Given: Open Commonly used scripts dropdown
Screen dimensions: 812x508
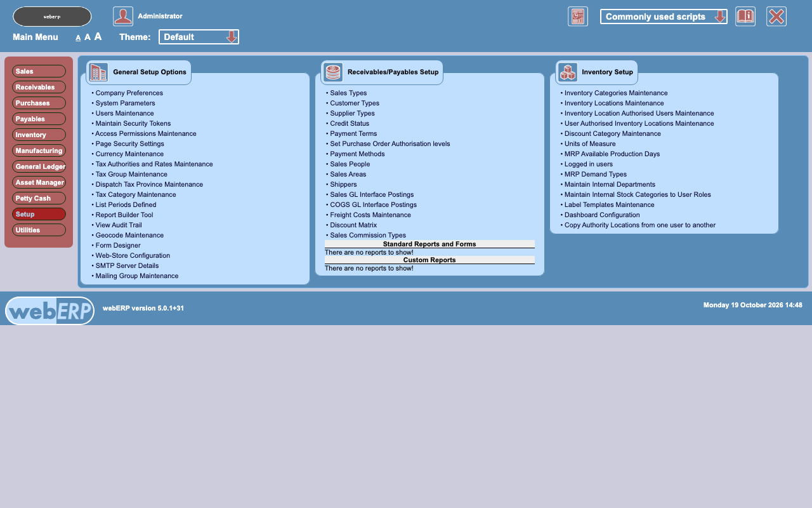Looking at the screenshot, I should 664,17.
